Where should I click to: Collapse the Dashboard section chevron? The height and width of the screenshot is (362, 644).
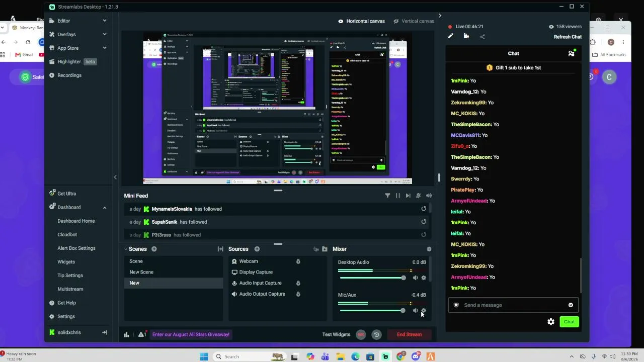point(105,207)
